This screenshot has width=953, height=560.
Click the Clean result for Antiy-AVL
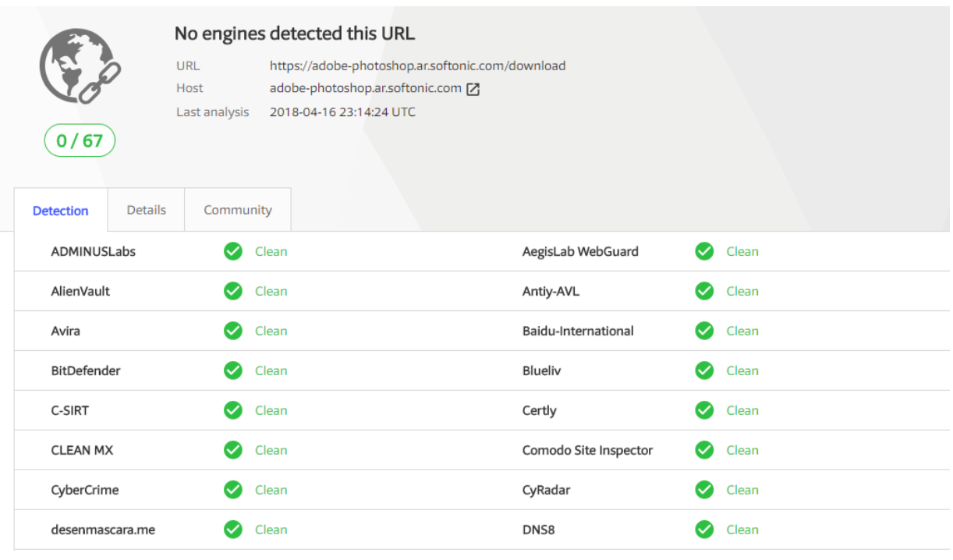tap(742, 291)
